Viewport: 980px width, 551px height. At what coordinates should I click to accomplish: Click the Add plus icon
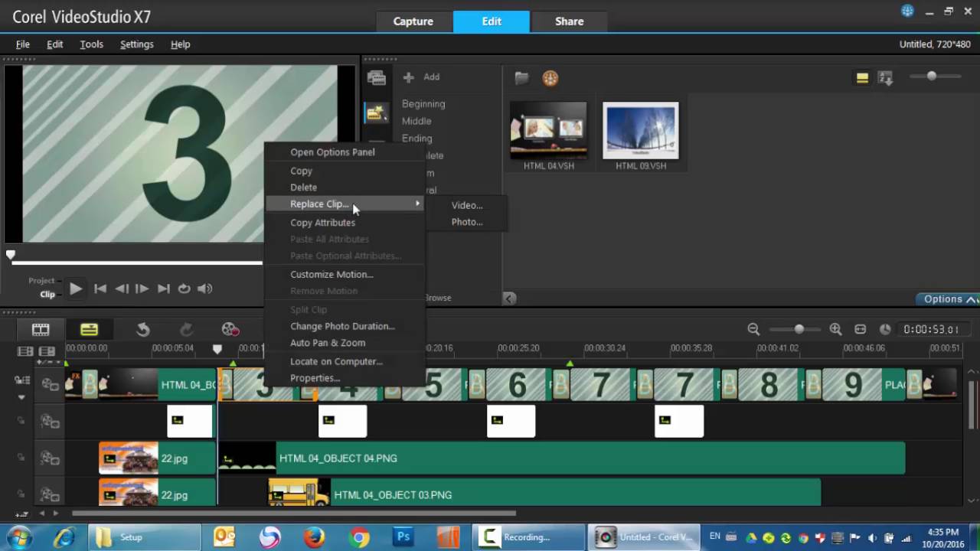point(408,77)
